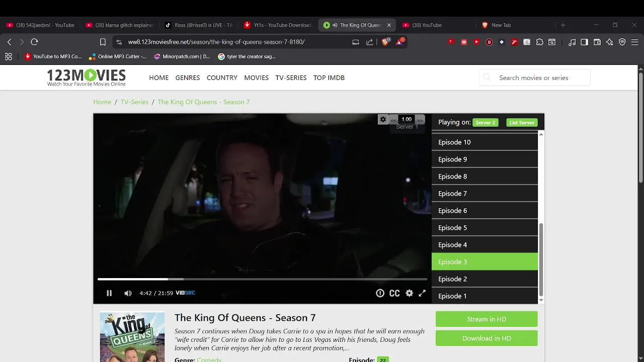Image resolution: width=644 pixels, height=362 pixels.
Task: Increase playback speed with >> button
Action: tap(420, 120)
